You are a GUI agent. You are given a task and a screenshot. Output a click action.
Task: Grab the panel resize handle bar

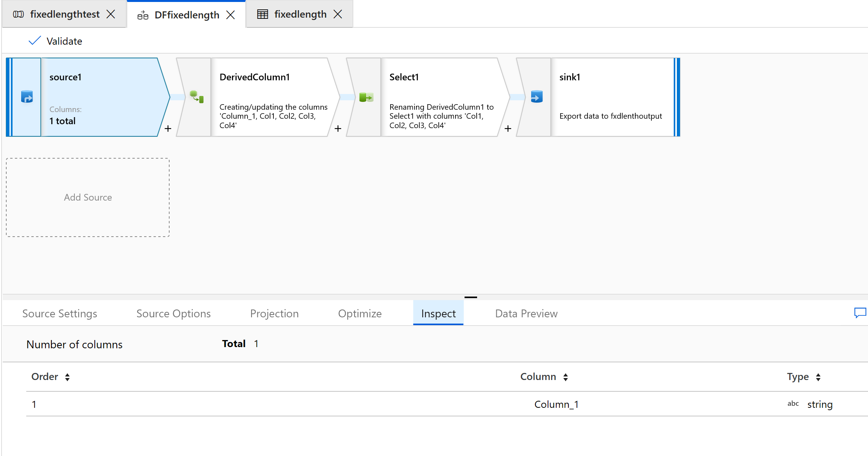470,297
